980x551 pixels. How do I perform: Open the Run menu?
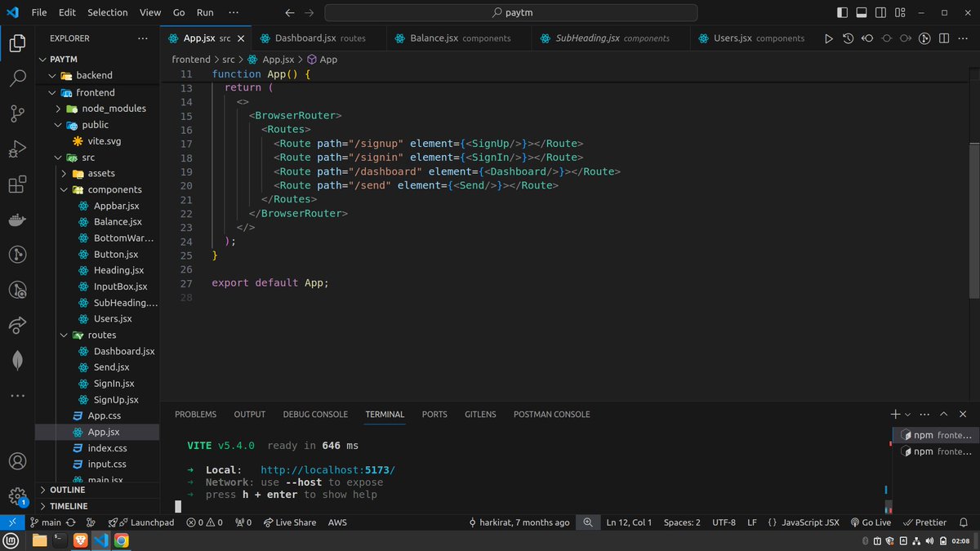(205, 12)
